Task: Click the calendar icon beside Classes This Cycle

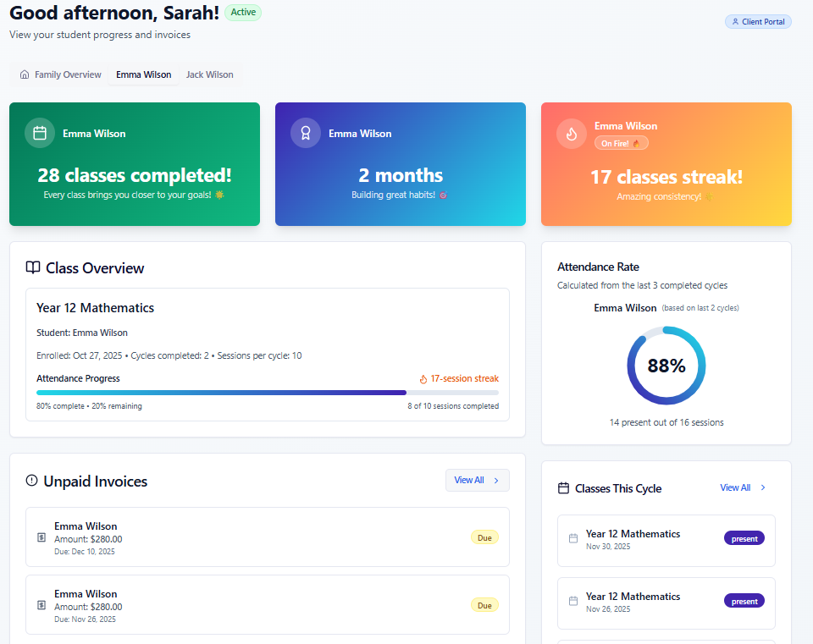Action: 562,488
